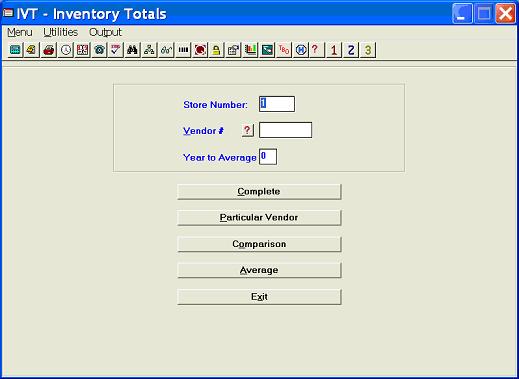Open the Output menu
Screen dimensions: 519x379
click(x=105, y=32)
